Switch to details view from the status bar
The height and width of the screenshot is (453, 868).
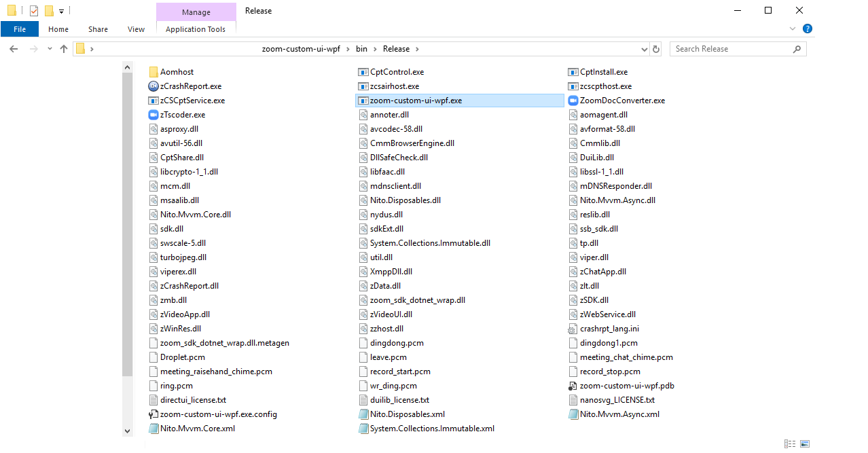pos(789,443)
